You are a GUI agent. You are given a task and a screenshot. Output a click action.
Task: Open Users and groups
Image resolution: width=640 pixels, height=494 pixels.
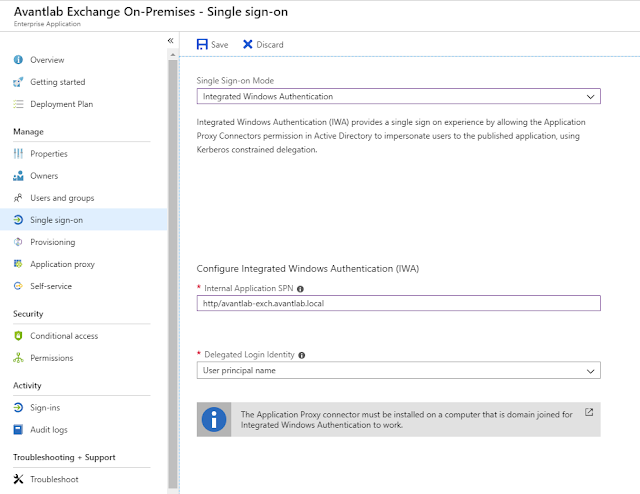click(x=83, y=198)
